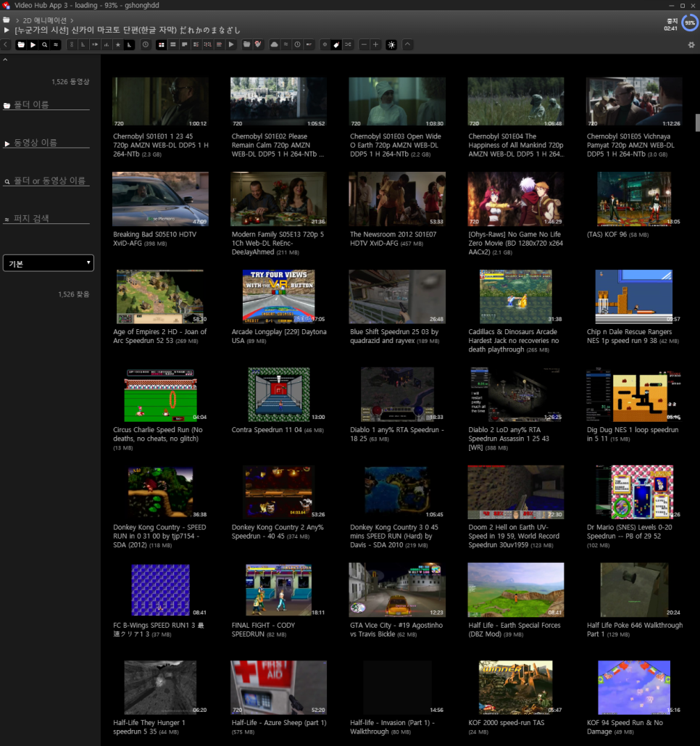
Task: Click the first sort icon after fuzzy group
Action: point(71,44)
